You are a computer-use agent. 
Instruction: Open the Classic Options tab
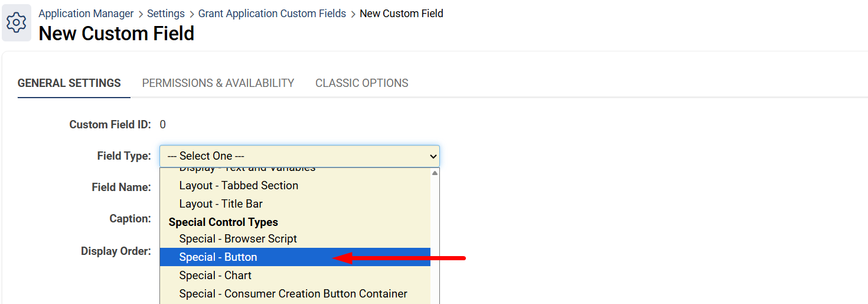(362, 83)
